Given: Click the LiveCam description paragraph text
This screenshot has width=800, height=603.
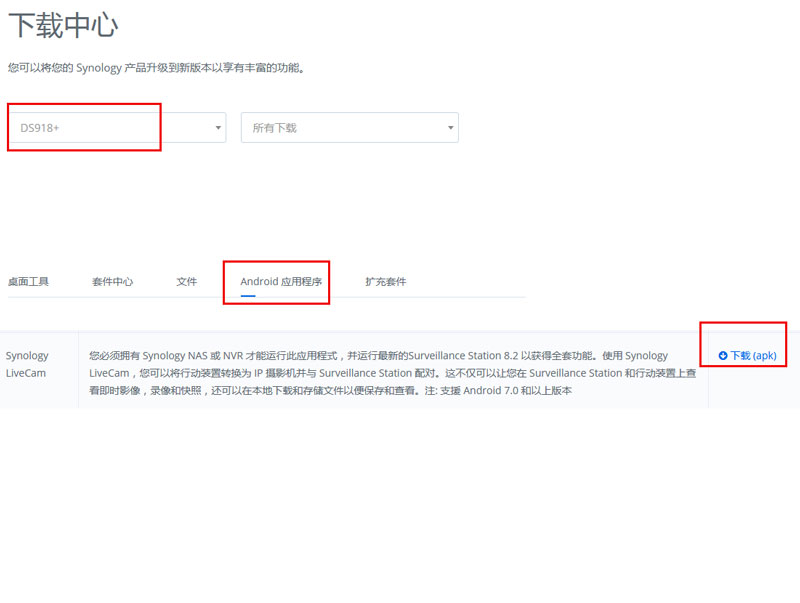Looking at the screenshot, I should pyautogui.click(x=393, y=373).
